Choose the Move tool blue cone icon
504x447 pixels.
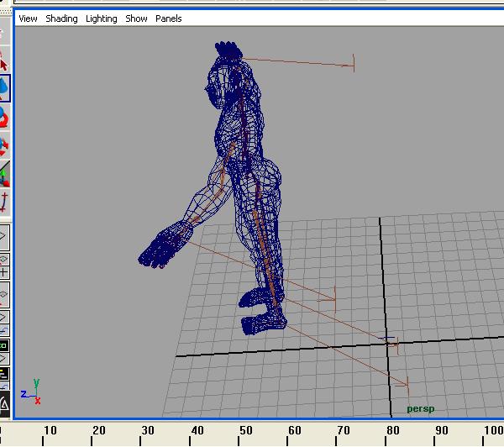[4, 88]
